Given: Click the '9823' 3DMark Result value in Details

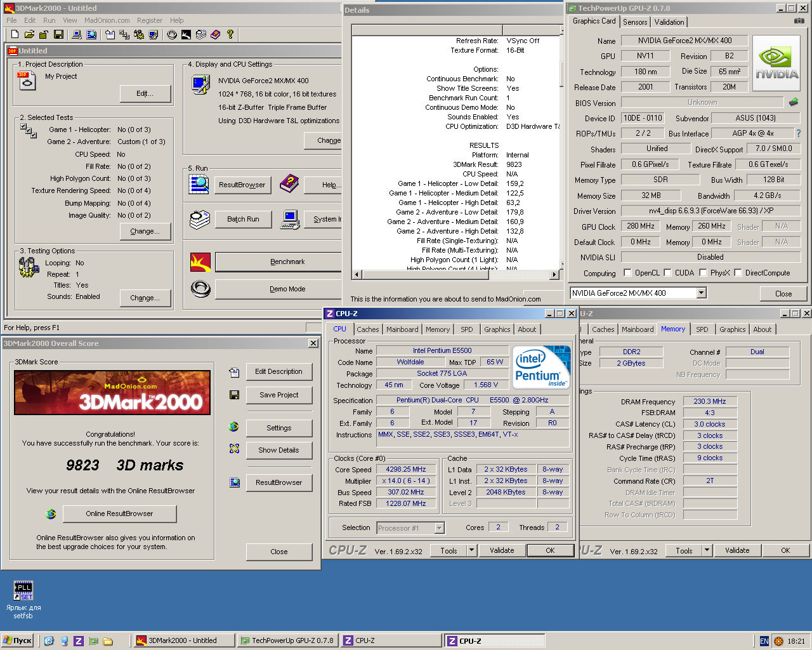Looking at the screenshot, I should (x=514, y=164).
